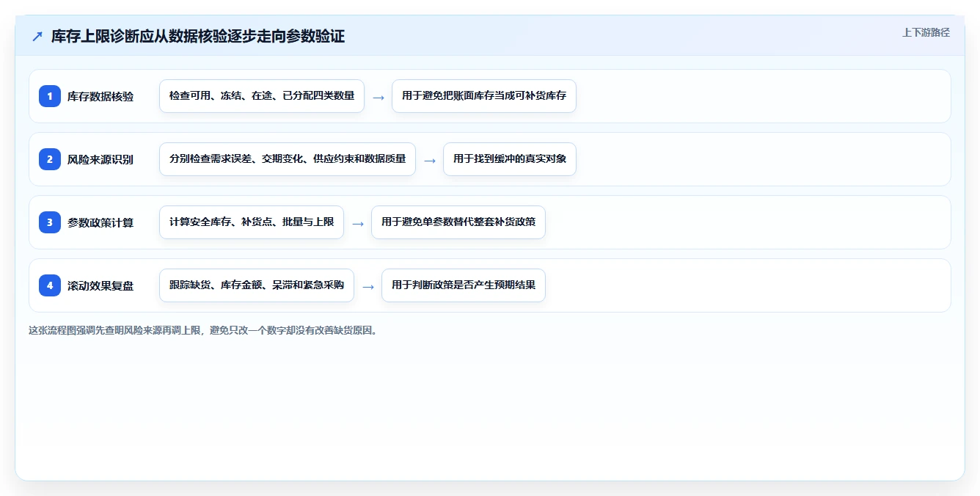Click box 用于判断政策是否产生预期结果
This screenshot has height=496, width=980.
pos(464,285)
